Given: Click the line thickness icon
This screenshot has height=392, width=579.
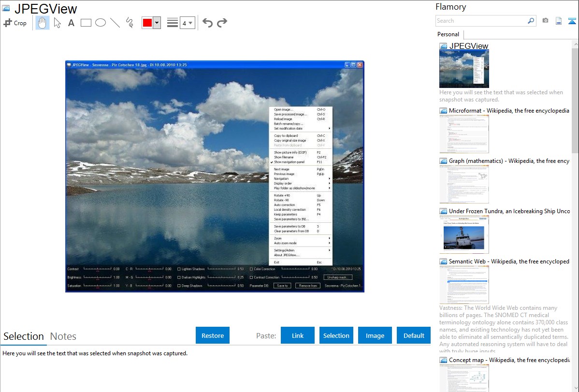Looking at the screenshot, I should (173, 23).
